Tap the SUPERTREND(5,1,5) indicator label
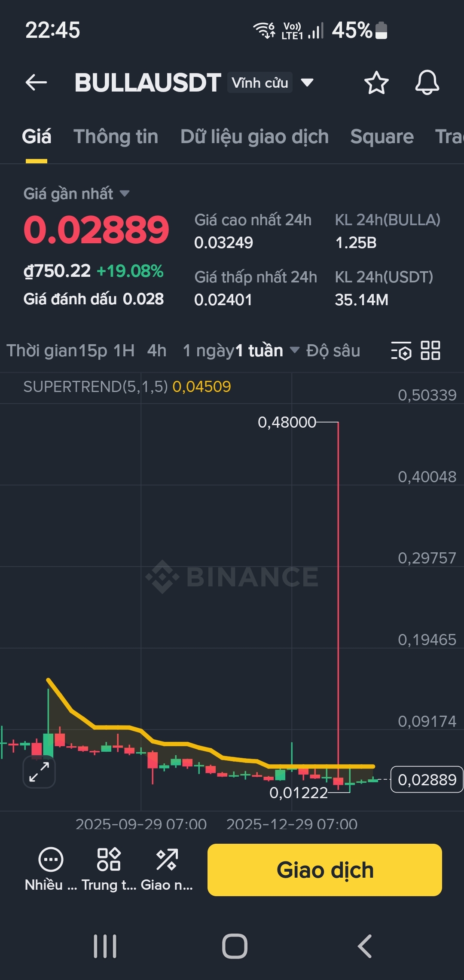The image size is (464, 980). click(95, 387)
